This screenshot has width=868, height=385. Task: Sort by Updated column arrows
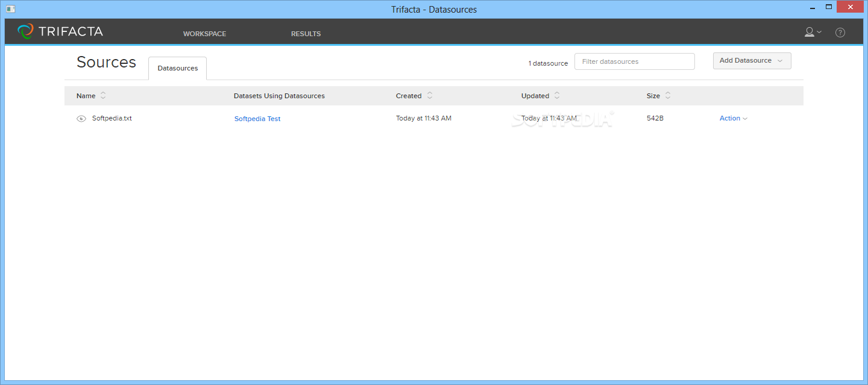click(557, 96)
